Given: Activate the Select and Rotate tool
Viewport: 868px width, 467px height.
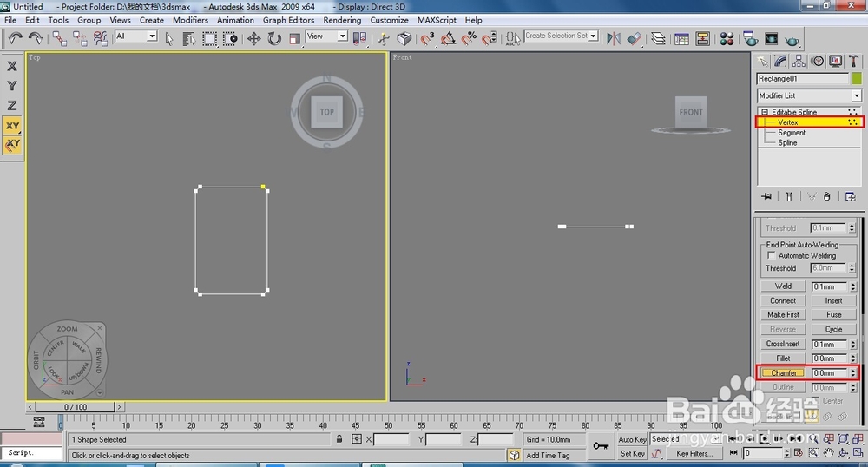Looking at the screenshot, I should pyautogui.click(x=274, y=38).
